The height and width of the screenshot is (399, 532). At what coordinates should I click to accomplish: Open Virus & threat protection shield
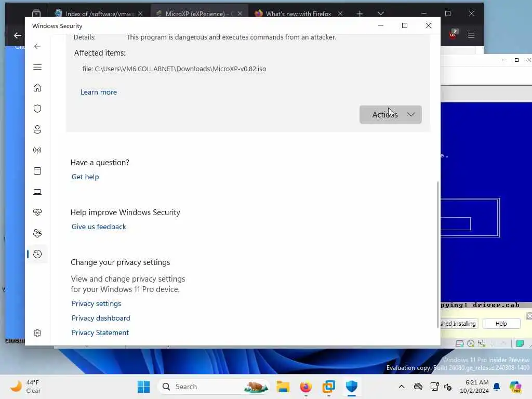tap(37, 109)
